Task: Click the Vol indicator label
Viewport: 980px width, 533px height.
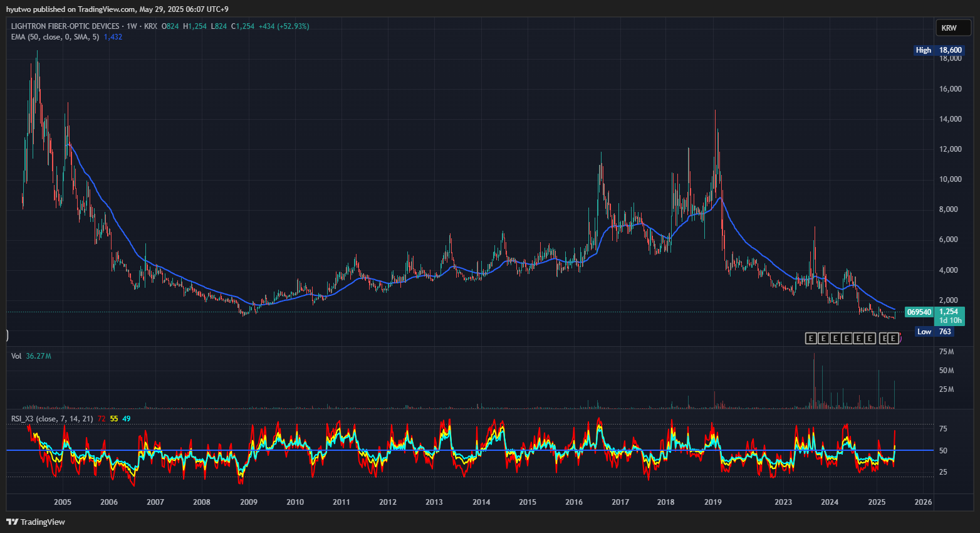Action: point(16,356)
